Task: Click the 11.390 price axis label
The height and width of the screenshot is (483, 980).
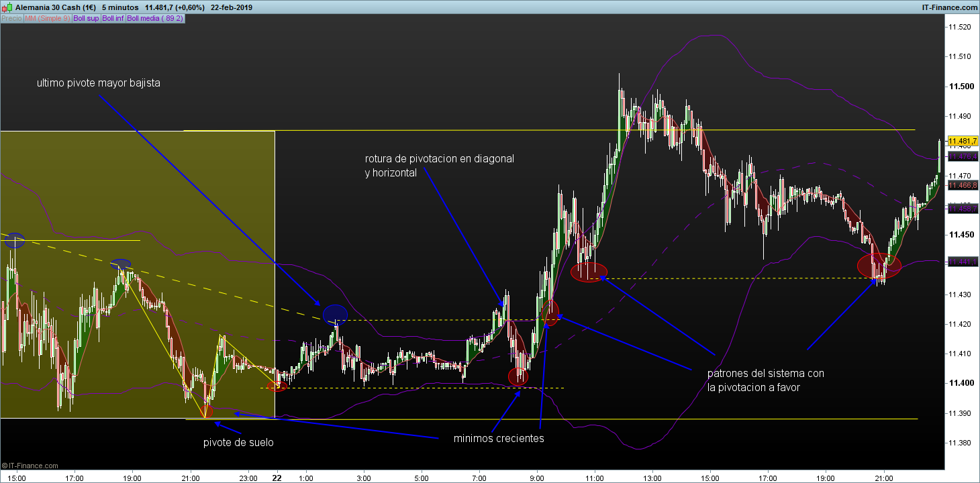Action: 959,413
